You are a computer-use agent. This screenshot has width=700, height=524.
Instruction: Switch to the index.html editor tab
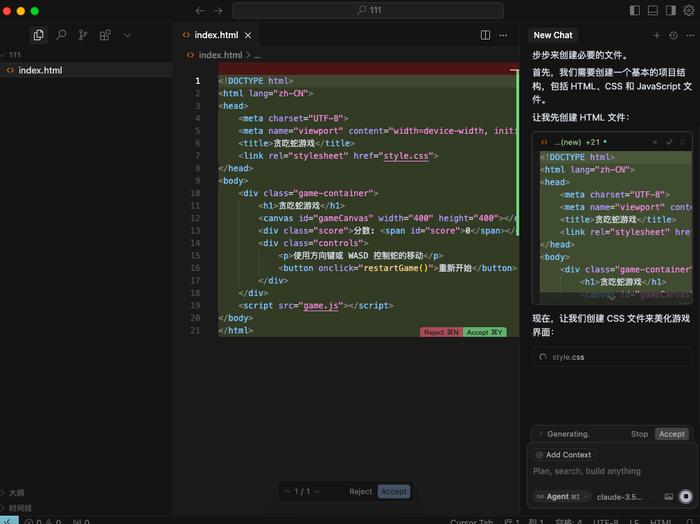tap(218, 35)
